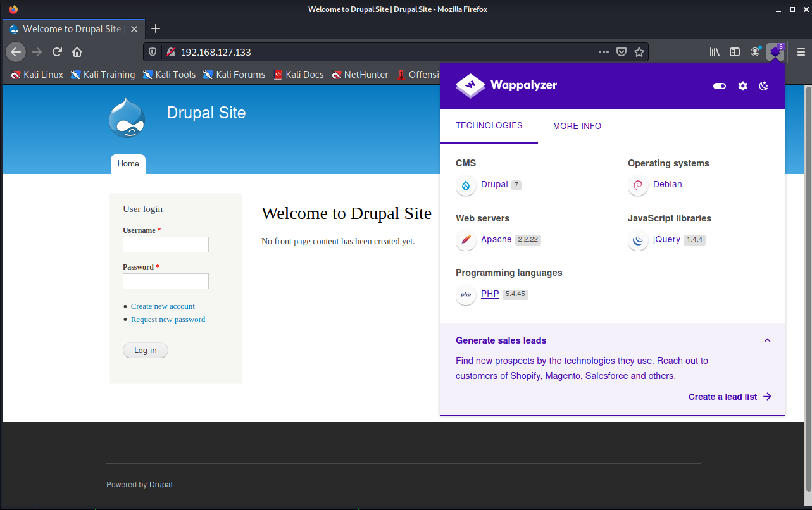Viewport: 812px width, 510px height.
Task: Switch to the TECHNOLOGIES tab
Action: (x=489, y=126)
